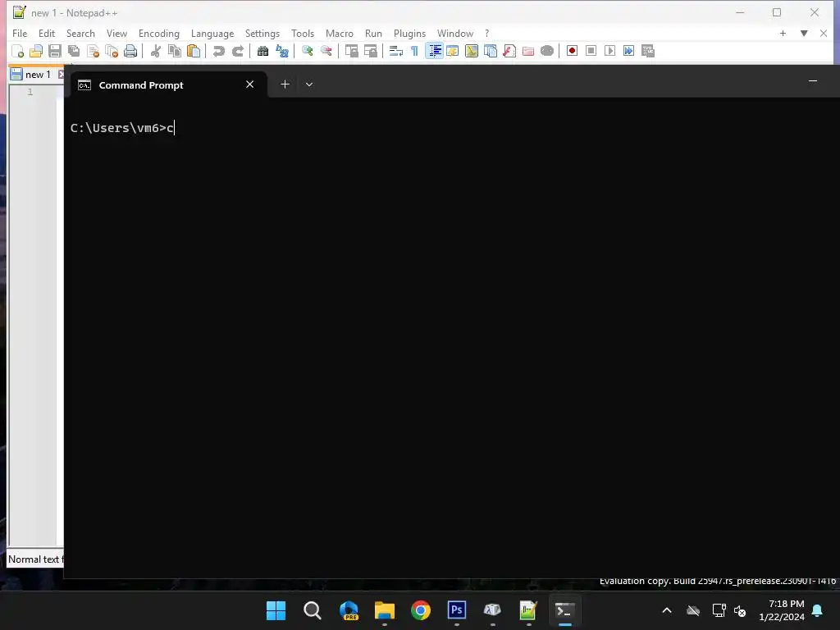Click Save All icon in Notepad++ toolbar
Image resolution: width=840 pixels, height=630 pixels.
tap(74, 51)
